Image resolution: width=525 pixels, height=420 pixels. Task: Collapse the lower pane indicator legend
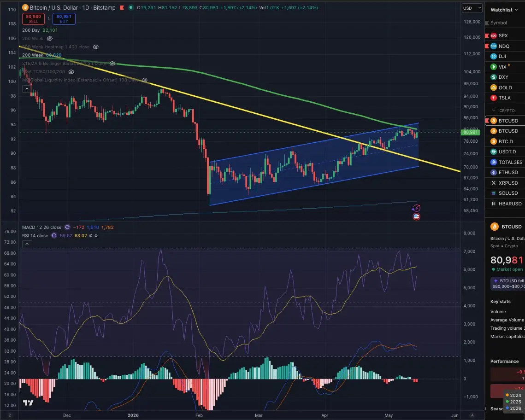pos(27,244)
